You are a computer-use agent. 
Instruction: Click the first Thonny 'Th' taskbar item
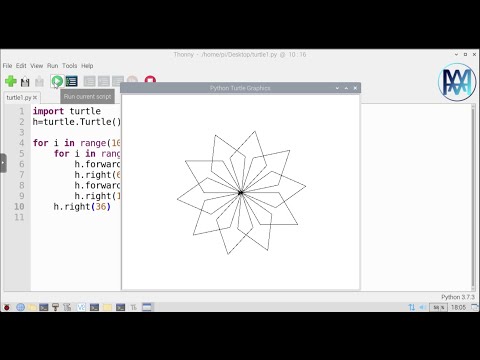pyautogui.click(x=67, y=307)
